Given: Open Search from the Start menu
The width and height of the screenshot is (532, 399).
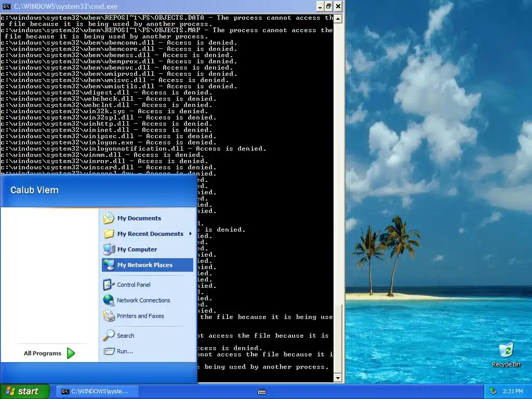Looking at the screenshot, I should (x=147, y=336).
